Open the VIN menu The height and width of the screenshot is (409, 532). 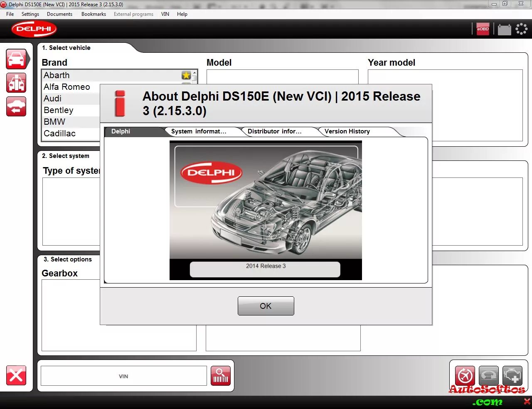pyautogui.click(x=165, y=14)
